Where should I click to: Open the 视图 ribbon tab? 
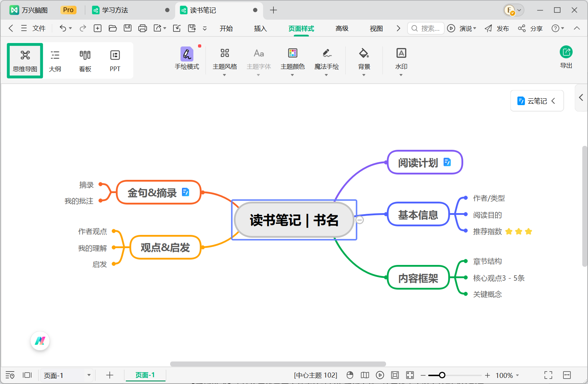[x=376, y=29]
